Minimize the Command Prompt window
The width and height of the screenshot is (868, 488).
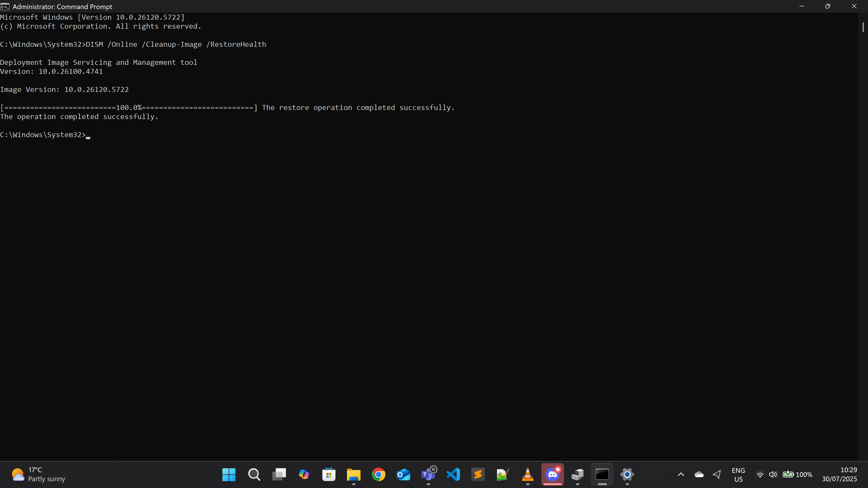(x=802, y=6)
